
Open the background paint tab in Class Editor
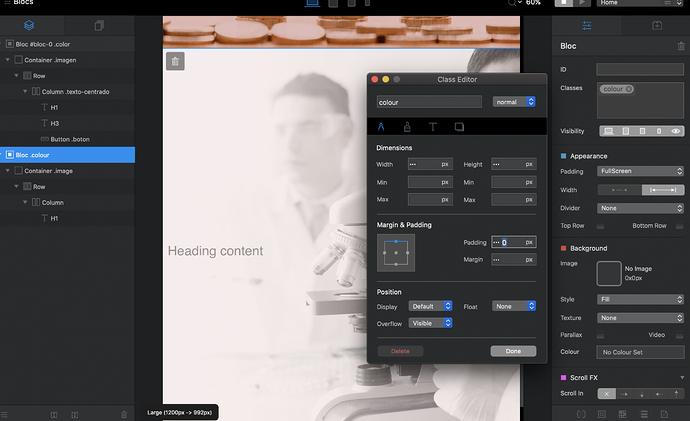pos(407,127)
